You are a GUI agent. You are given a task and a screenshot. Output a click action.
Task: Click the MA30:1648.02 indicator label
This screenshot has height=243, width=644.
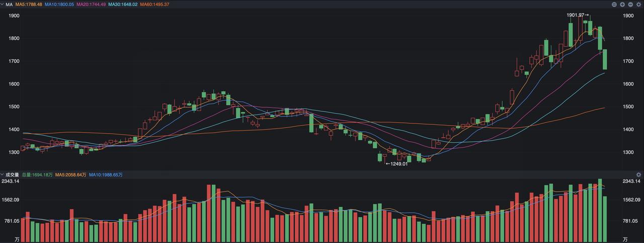coord(123,5)
